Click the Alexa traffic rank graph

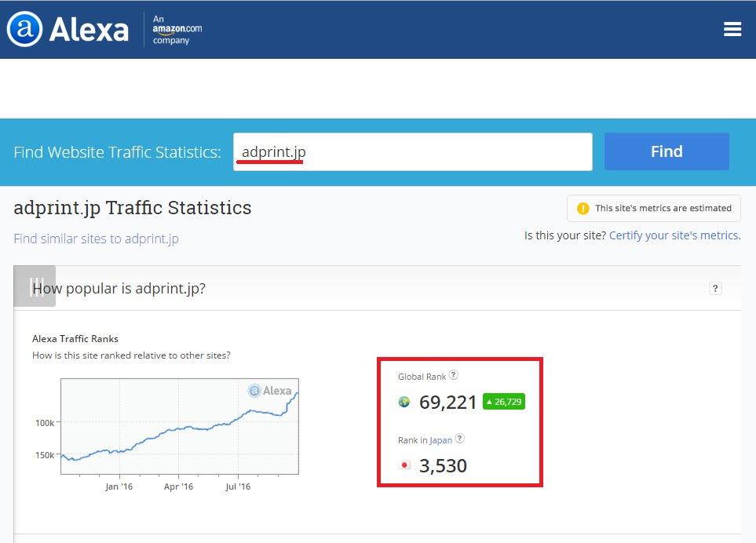click(x=179, y=426)
